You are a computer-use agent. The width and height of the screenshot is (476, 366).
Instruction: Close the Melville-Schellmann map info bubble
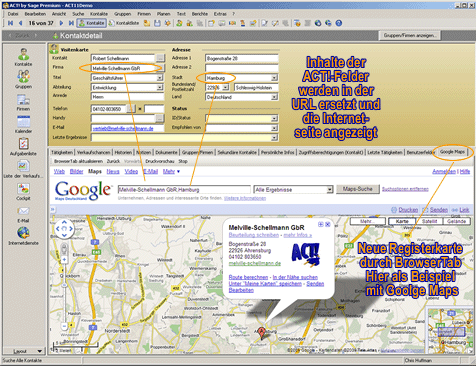pyautogui.click(x=328, y=224)
